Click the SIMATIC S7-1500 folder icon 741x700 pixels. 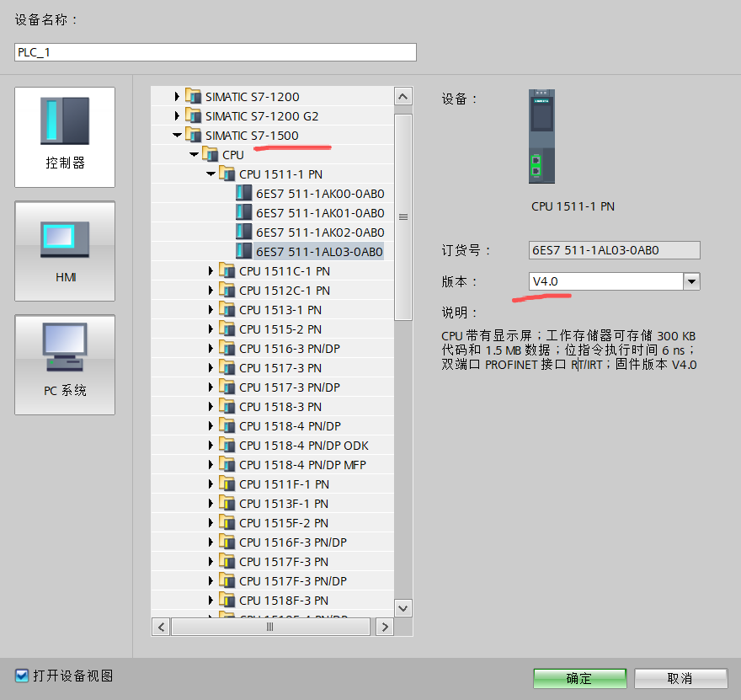193,135
